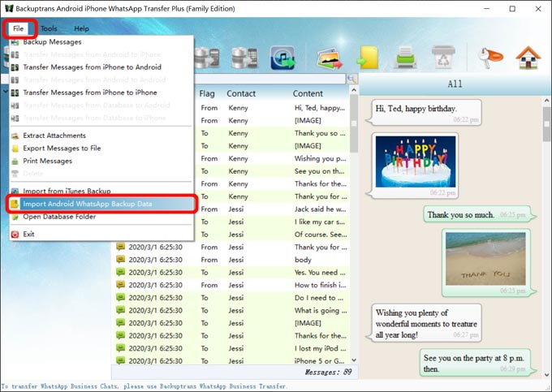This screenshot has width=552, height=392.
Task: Select row with content 'Wishing you p...'
Action: pyautogui.click(x=273, y=159)
